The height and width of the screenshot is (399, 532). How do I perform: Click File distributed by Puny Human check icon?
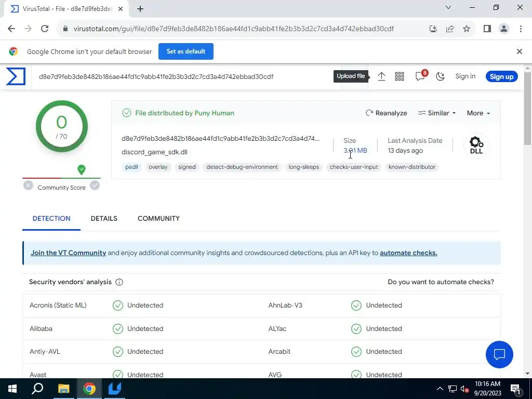pos(127,113)
